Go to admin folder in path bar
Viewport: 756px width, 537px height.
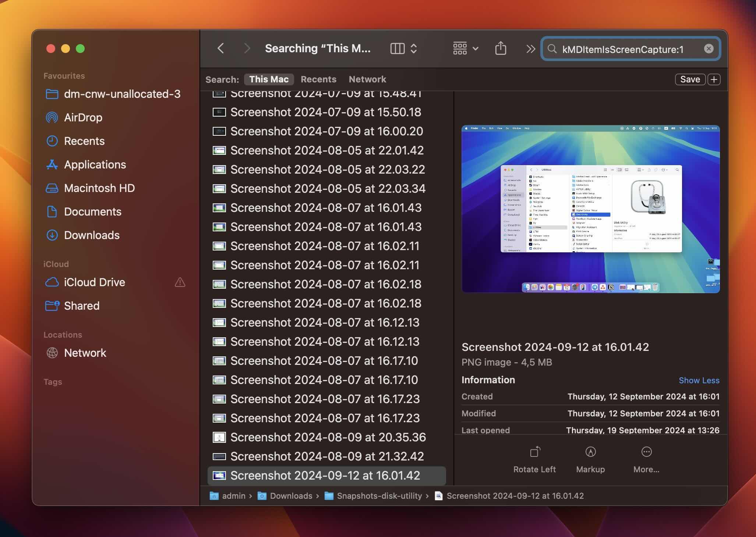[x=227, y=496]
